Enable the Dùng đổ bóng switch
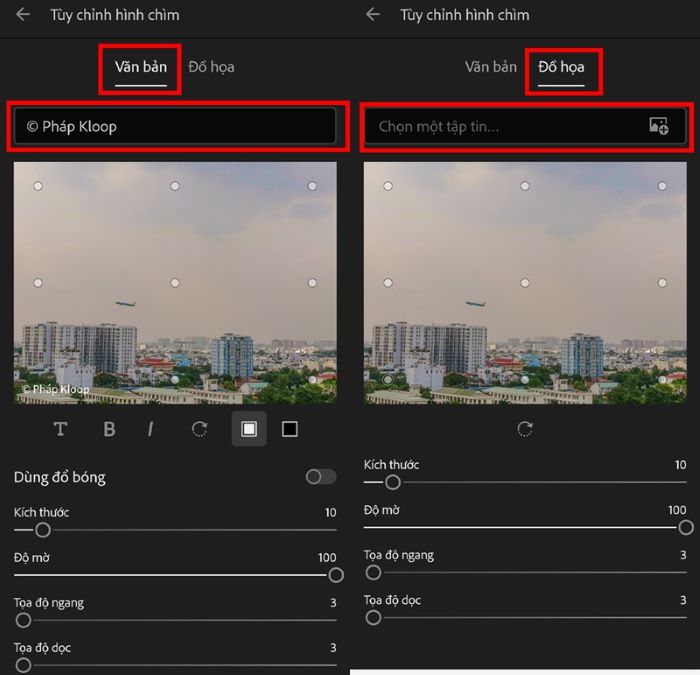This screenshot has height=675, width=700. tap(320, 477)
